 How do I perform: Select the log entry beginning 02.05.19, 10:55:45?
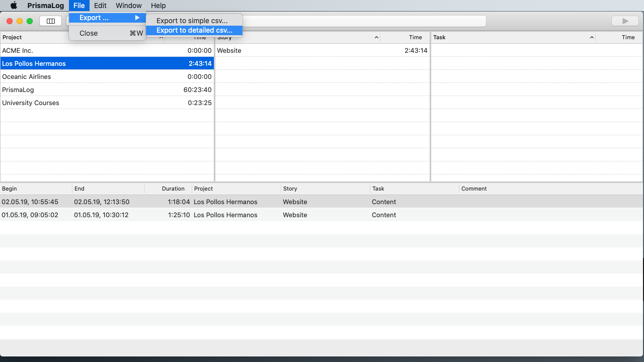pyautogui.click(x=321, y=202)
